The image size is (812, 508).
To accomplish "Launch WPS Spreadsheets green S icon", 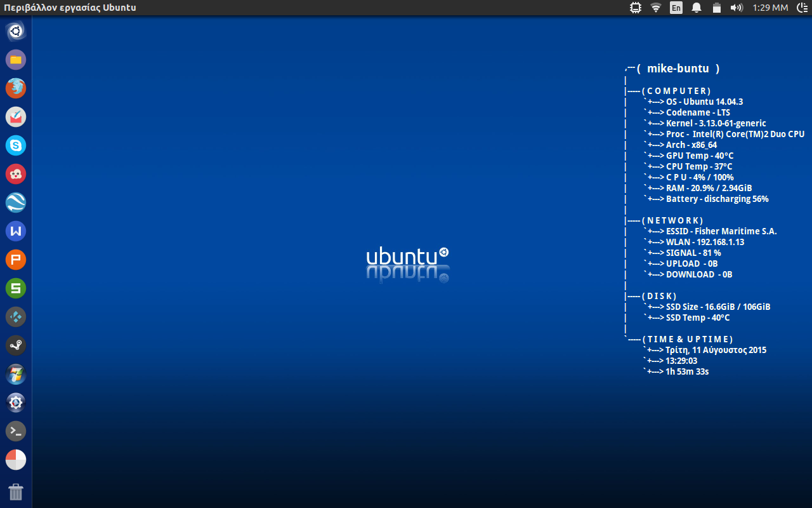I will [x=16, y=288].
